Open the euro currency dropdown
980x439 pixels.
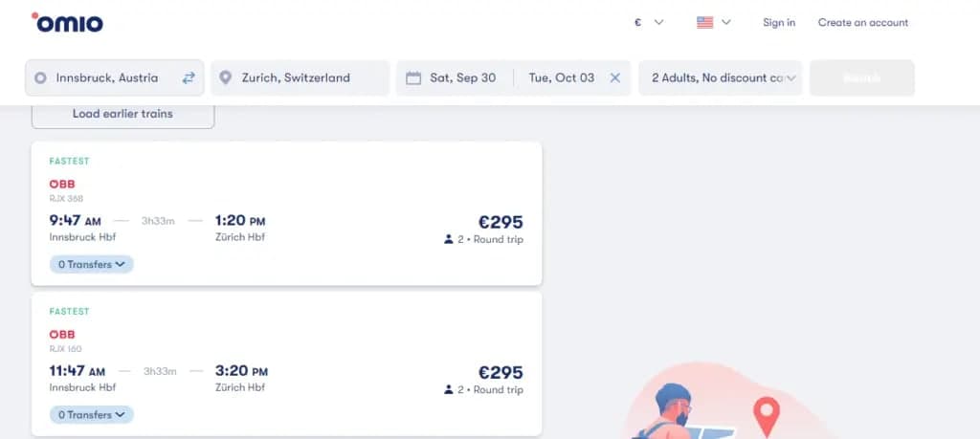pyautogui.click(x=649, y=22)
